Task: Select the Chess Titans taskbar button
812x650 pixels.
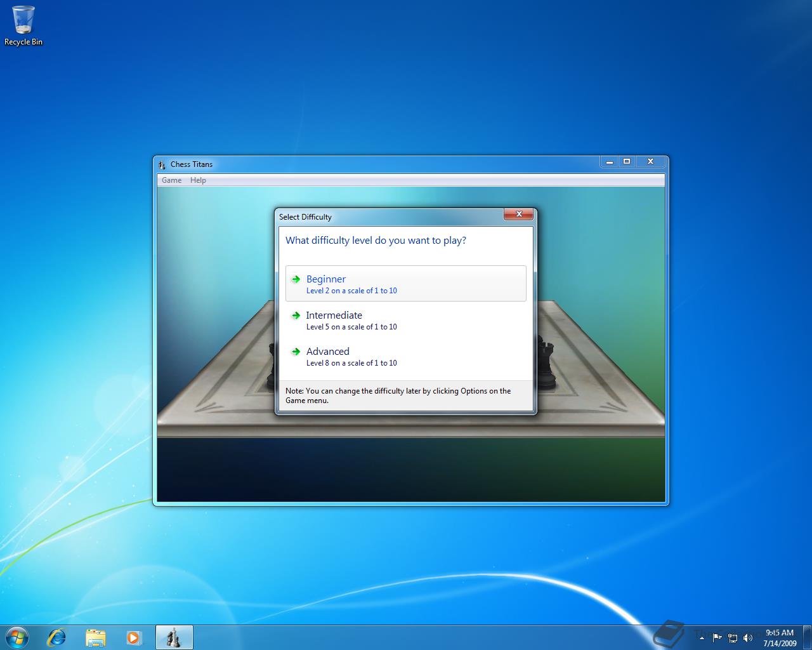Action: [174, 637]
